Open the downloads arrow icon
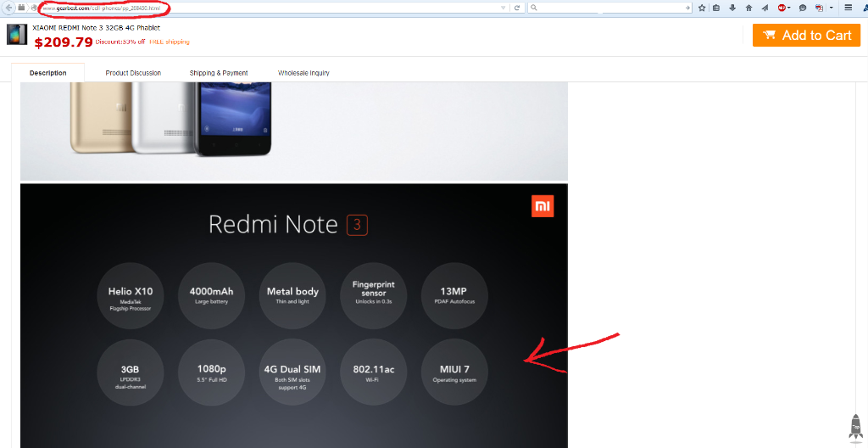The width and height of the screenshot is (868, 448). pos(732,8)
